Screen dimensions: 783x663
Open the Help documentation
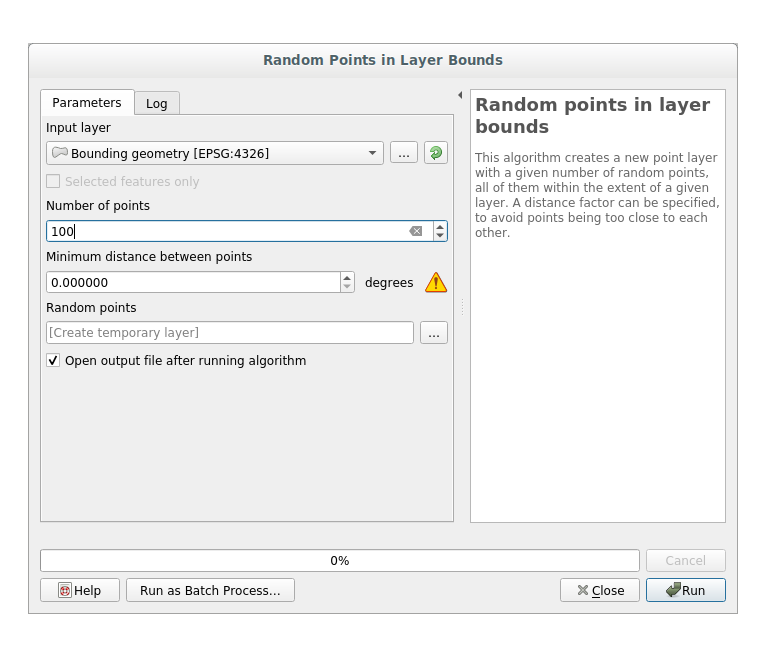80,590
